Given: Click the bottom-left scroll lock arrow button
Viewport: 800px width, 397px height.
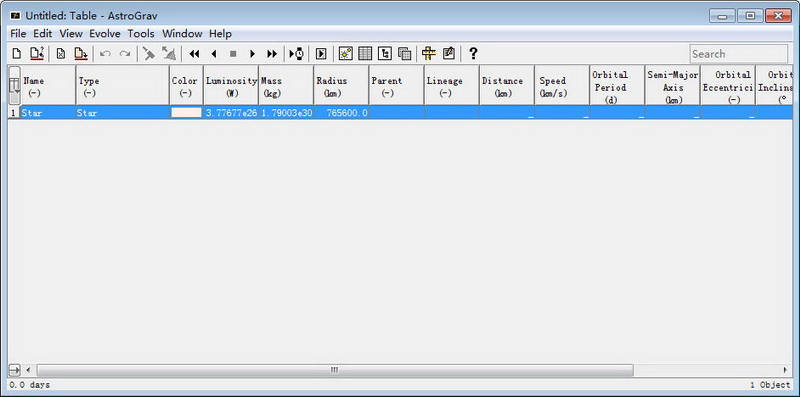Looking at the screenshot, I should coord(14,369).
